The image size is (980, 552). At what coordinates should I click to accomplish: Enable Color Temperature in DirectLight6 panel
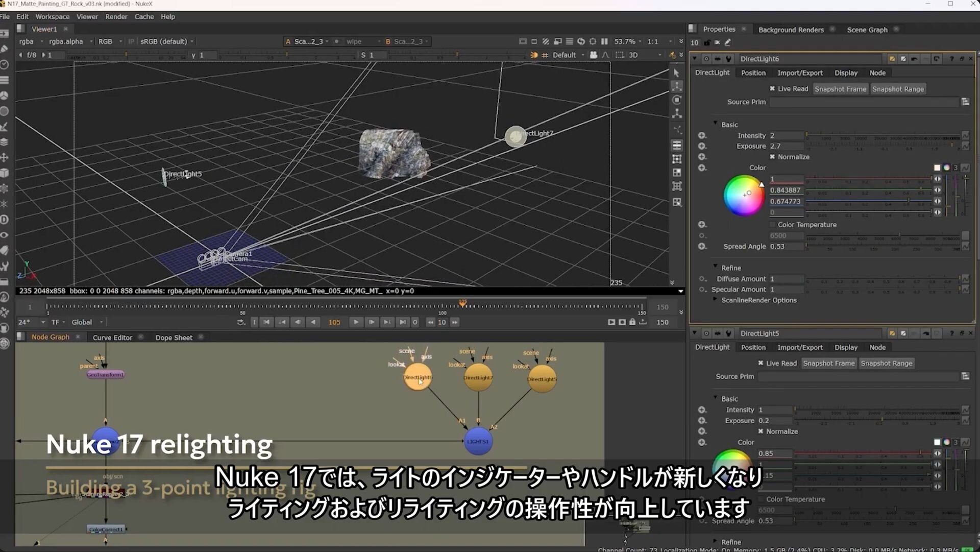tap(772, 225)
